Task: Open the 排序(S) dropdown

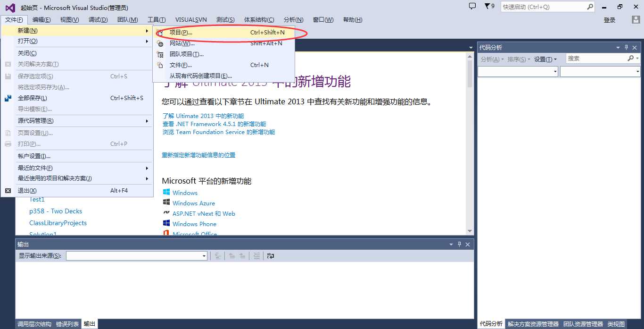Action: coord(519,59)
